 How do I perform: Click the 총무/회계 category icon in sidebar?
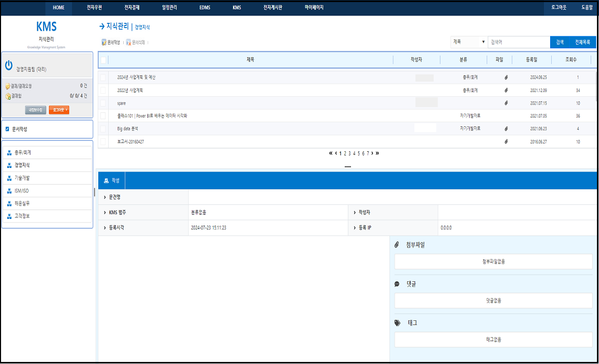pyautogui.click(x=9, y=153)
